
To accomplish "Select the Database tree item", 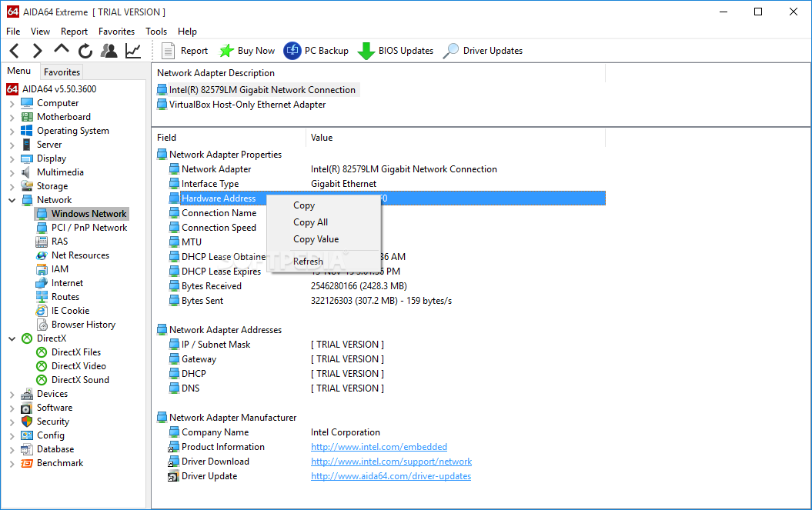I will (48, 449).
